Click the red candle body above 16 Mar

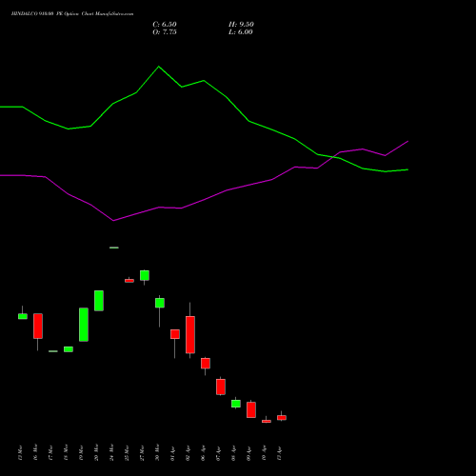(x=38, y=326)
